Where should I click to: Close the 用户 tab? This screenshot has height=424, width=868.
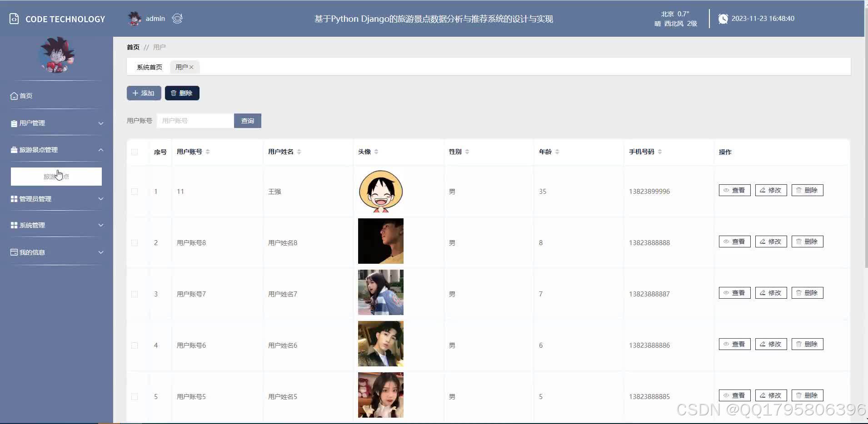tap(192, 67)
